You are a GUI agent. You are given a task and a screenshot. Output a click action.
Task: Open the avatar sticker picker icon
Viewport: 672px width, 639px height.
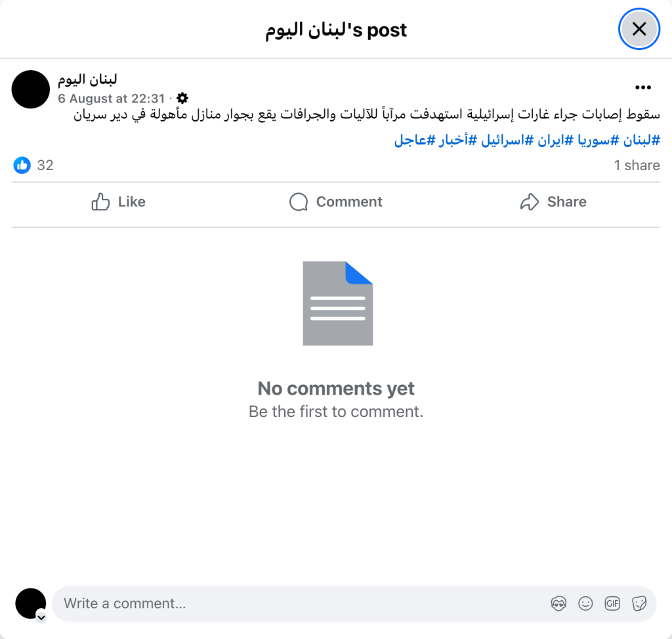tap(558, 604)
